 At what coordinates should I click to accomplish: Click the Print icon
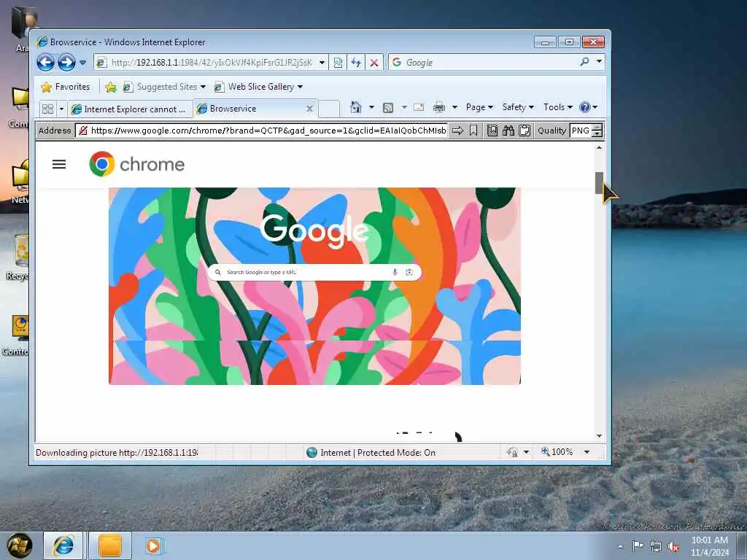(x=438, y=108)
